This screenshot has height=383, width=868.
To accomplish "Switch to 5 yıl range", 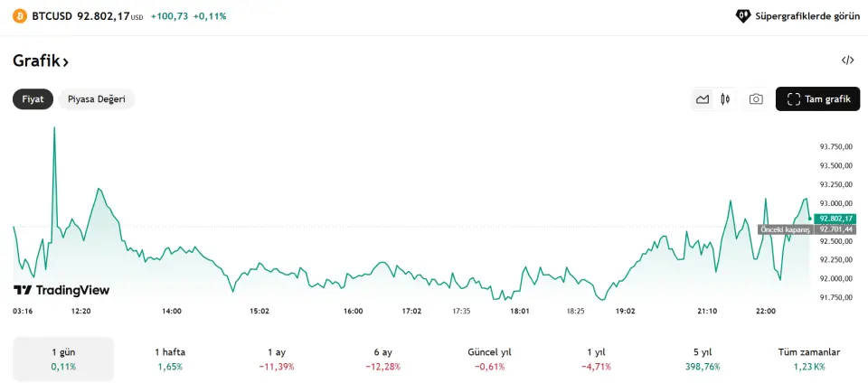I will coord(703,359).
